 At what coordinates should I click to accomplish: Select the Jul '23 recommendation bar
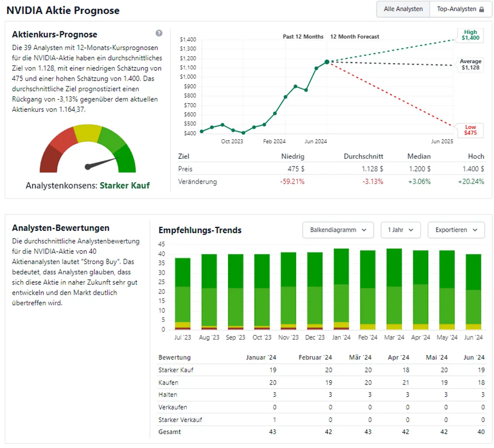[x=183, y=293]
